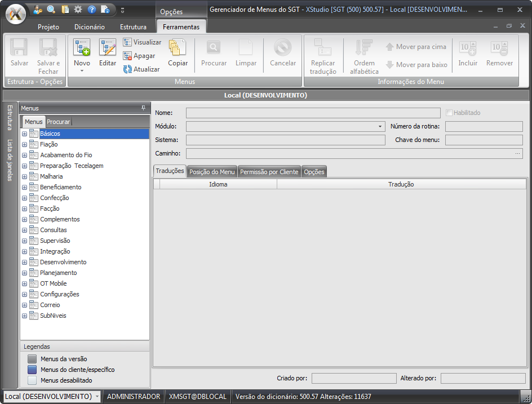
Task: Switch to the Ferramentas ribbon tab
Action: click(x=181, y=27)
